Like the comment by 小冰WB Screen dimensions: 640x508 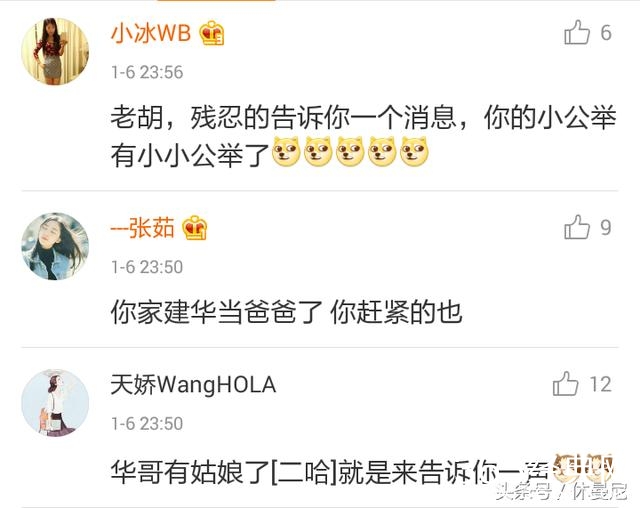point(577,32)
